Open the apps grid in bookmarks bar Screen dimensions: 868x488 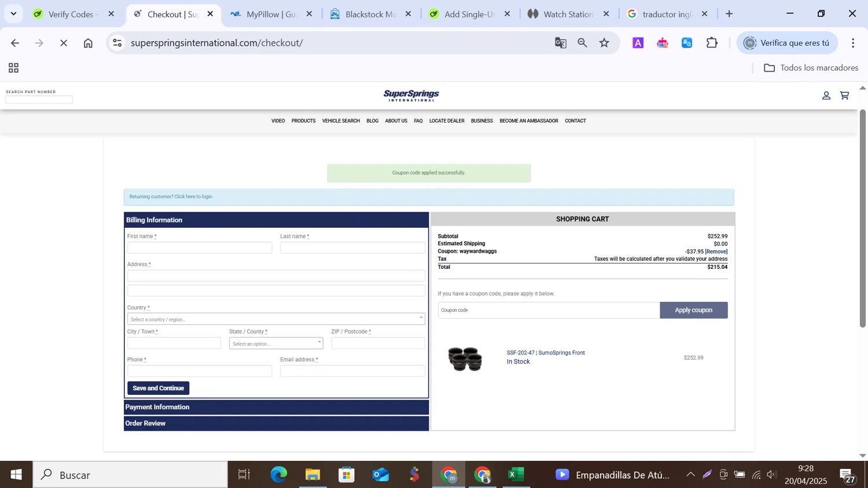[13, 68]
